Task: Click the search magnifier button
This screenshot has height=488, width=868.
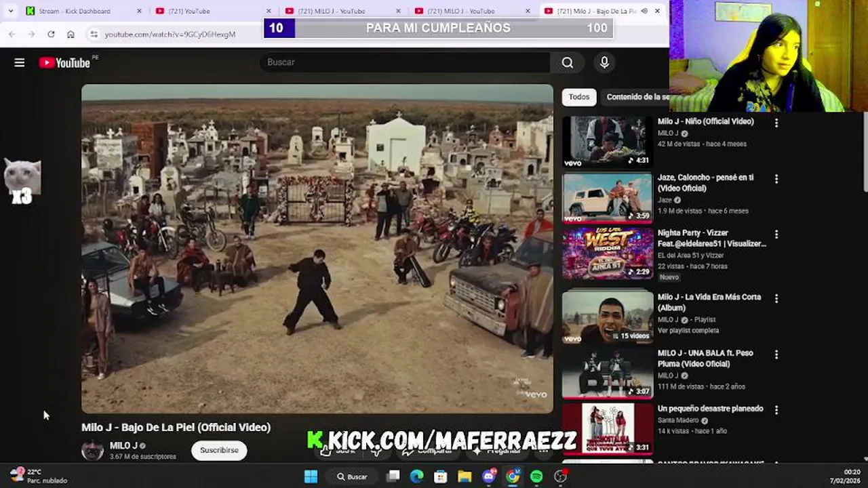Action: pos(568,62)
